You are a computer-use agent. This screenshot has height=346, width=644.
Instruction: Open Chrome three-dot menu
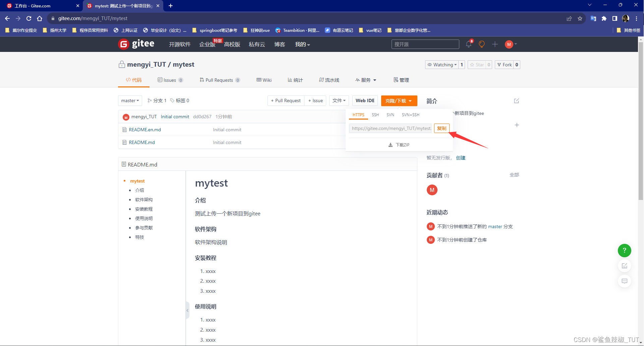click(x=636, y=18)
